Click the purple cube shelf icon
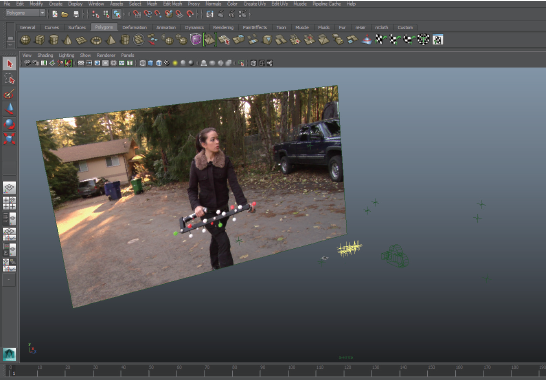 (x=195, y=40)
